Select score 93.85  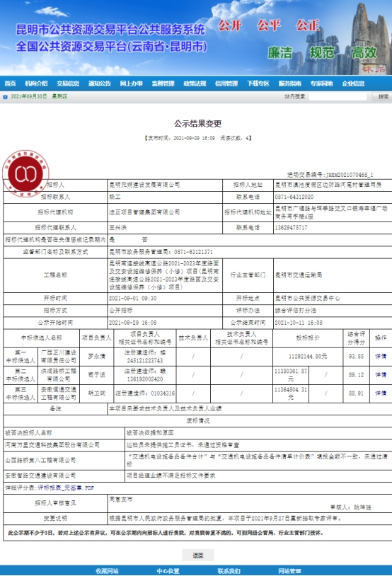[x=357, y=357]
